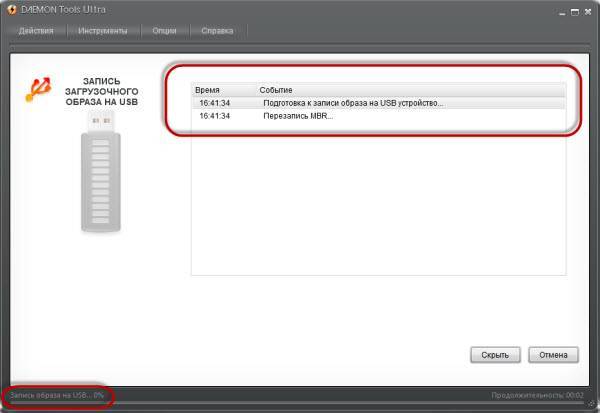Click the heading 'ЗАПИСЬ ЗАГРУЗОЧНОГО ОБРАЗА НА USB'

[x=101, y=91]
